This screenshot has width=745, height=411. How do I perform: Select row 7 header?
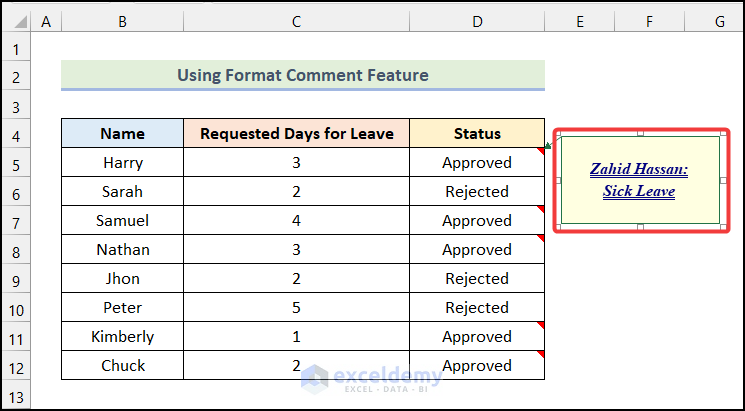point(16,221)
